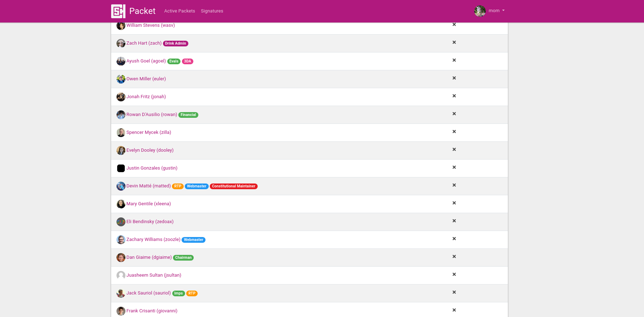This screenshot has height=317, width=644.
Task: Open Jonah Fritz (jonah) profile
Action: 146,97
